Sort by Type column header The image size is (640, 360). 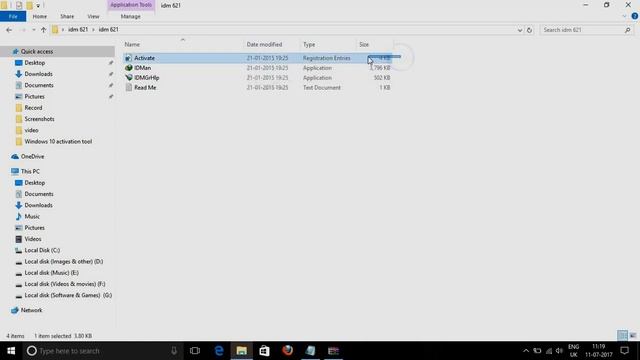coord(309,44)
